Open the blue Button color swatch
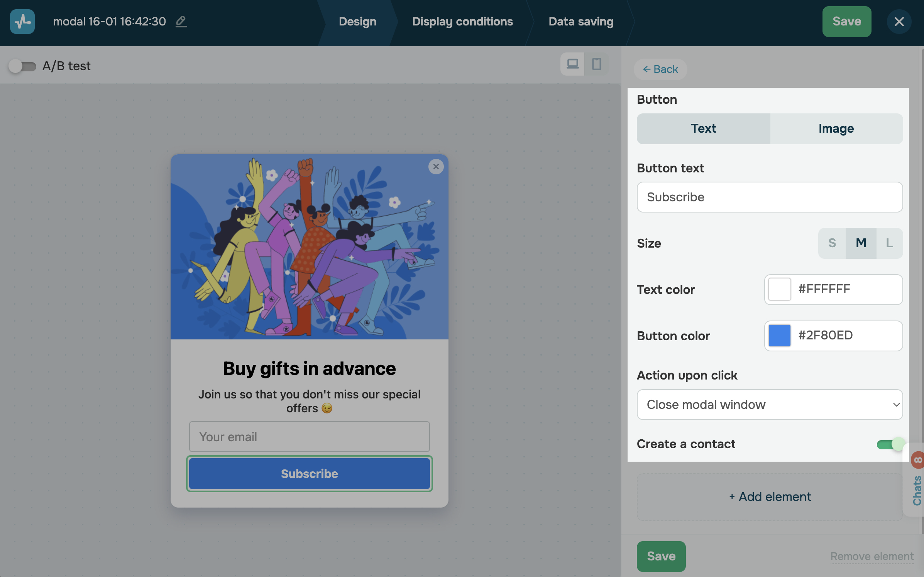Viewport: 924px width, 577px height. [779, 336]
